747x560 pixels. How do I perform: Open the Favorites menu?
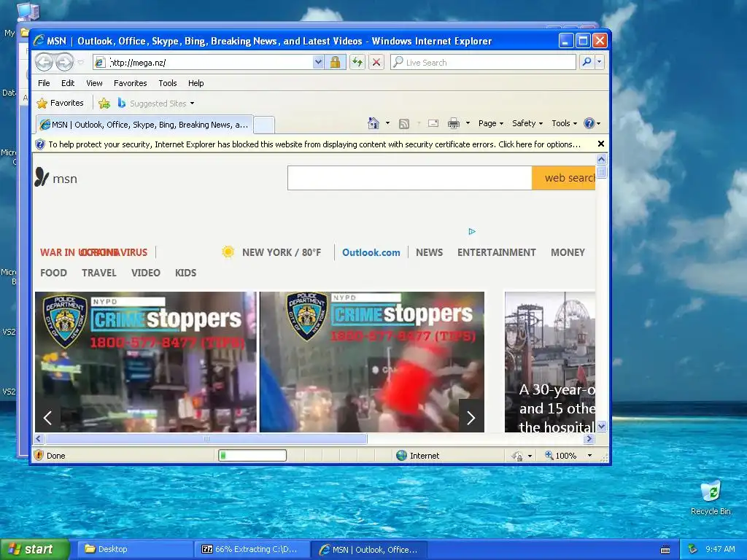click(x=130, y=83)
